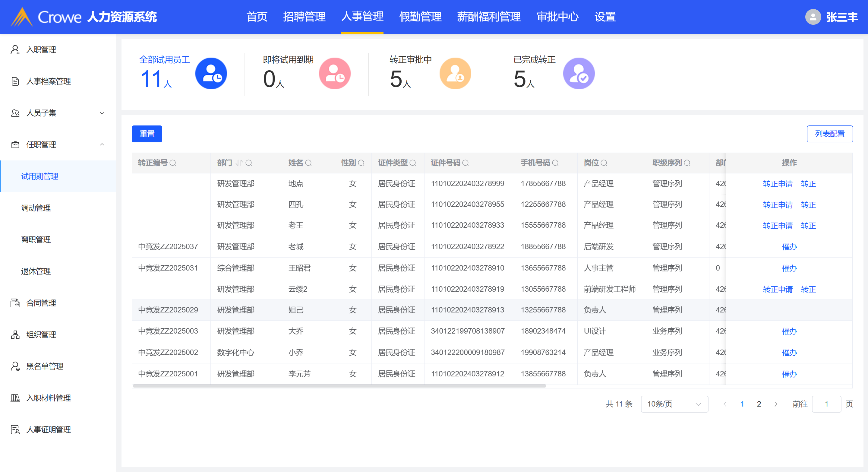This screenshot has height=472, width=868.
Task: Click the search icon beside 转正编号 column
Action: coord(173,163)
